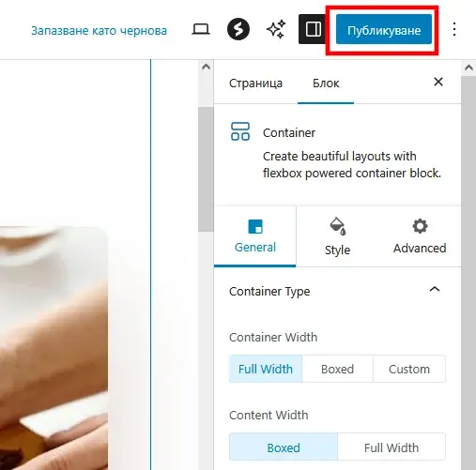
Task: Open the Spectra S logo panel
Action: point(238,29)
